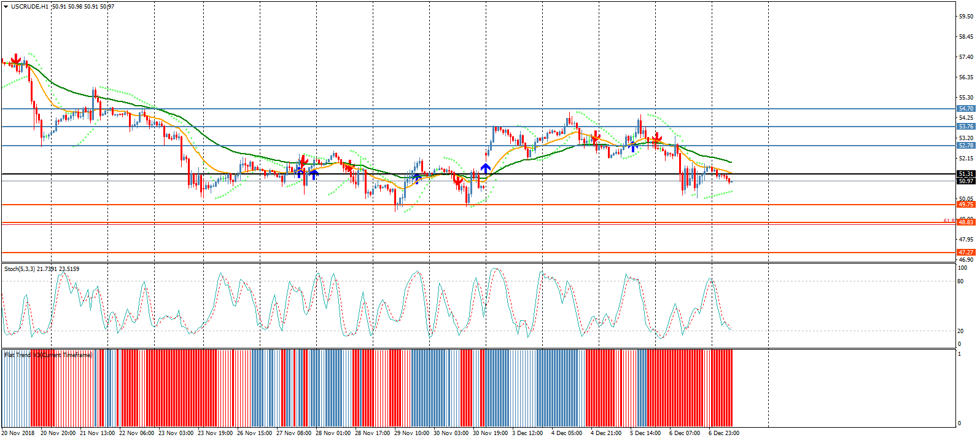The height and width of the screenshot is (440, 980).
Task: Click the blue up arrow near 29 Nov 10:00
Action: pyautogui.click(x=416, y=179)
